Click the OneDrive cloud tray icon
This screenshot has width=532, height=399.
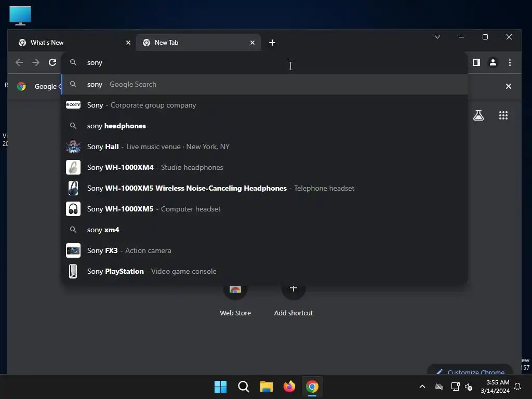[439, 387]
